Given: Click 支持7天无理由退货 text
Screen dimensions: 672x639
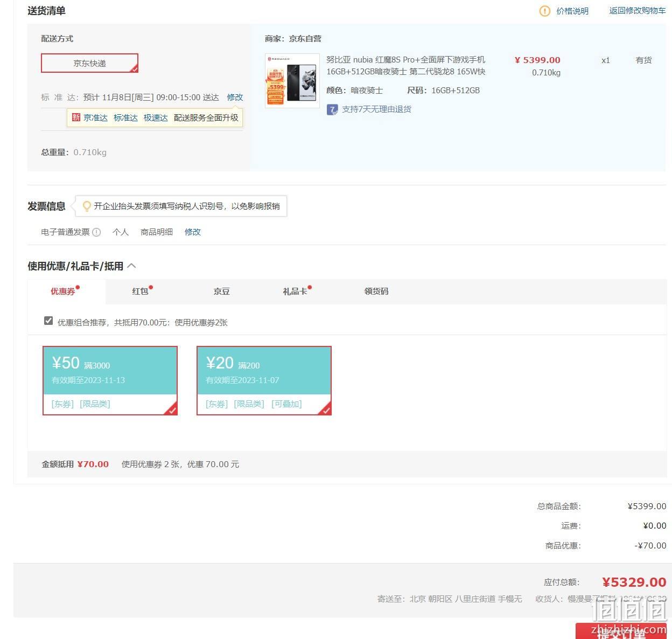Looking at the screenshot, I should (376, 109).
